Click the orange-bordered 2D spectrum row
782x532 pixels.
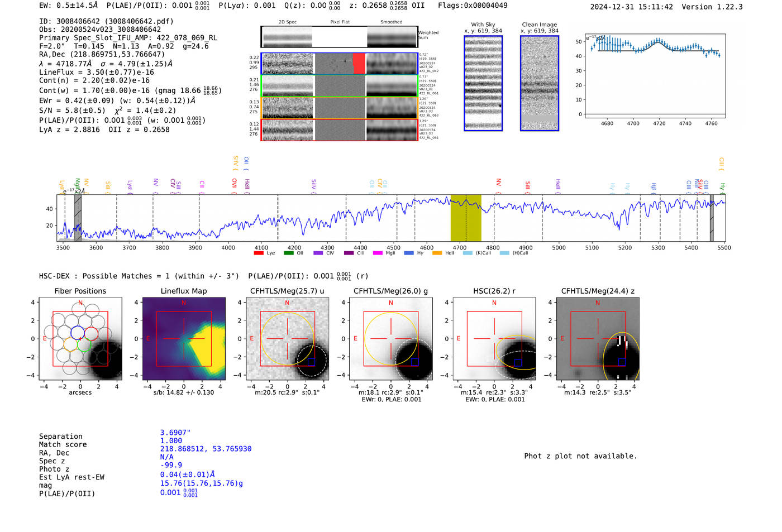339,108
